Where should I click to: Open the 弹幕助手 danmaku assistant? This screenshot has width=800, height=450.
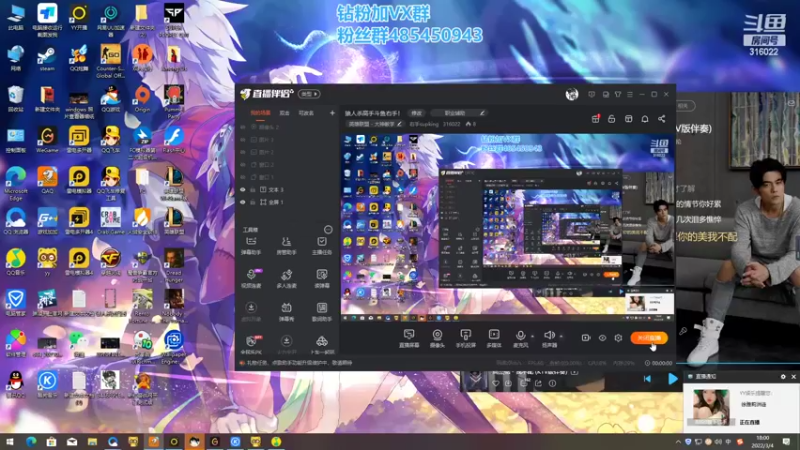coord(251,245)
